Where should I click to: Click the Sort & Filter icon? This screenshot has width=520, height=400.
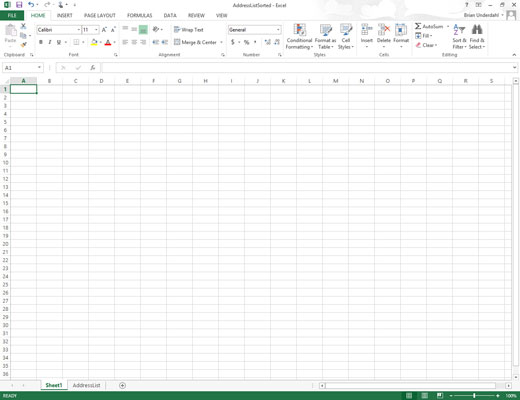point(459,29)
